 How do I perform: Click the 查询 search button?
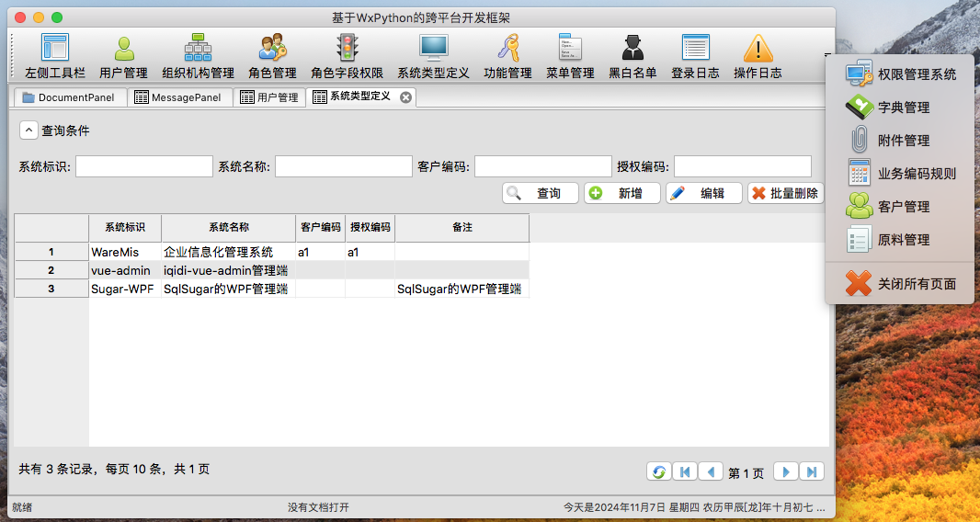point(541,193)
